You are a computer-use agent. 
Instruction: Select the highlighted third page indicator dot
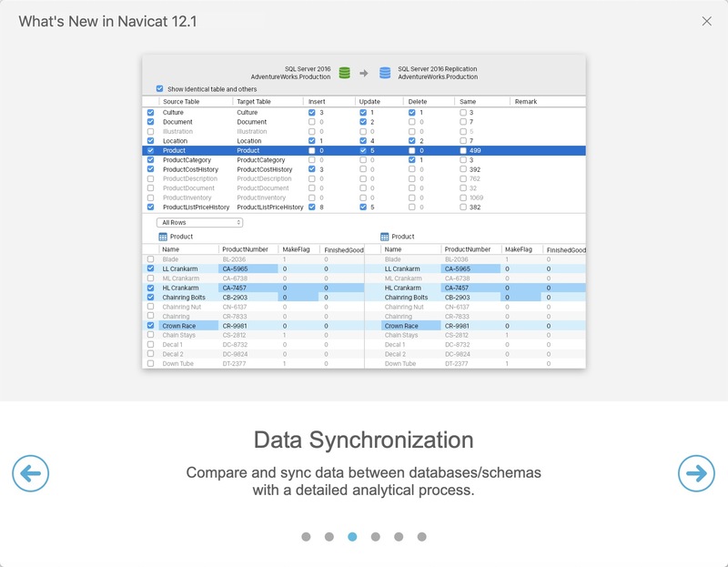352,537
